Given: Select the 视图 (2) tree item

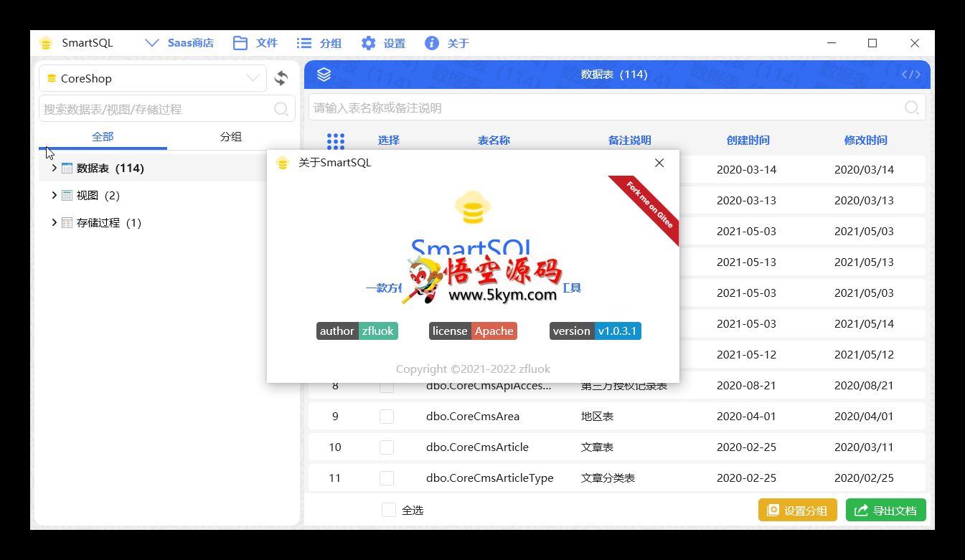Looking at the screenshot, I should [x=98, y=195].
